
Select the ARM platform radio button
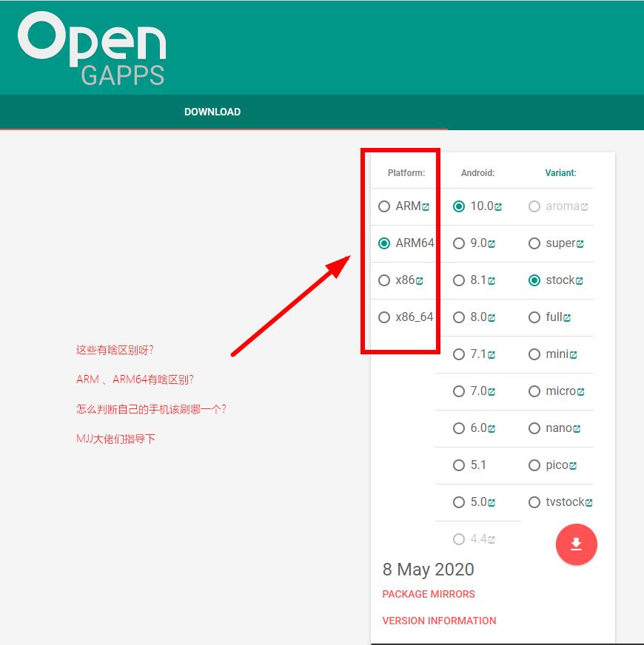384,206
